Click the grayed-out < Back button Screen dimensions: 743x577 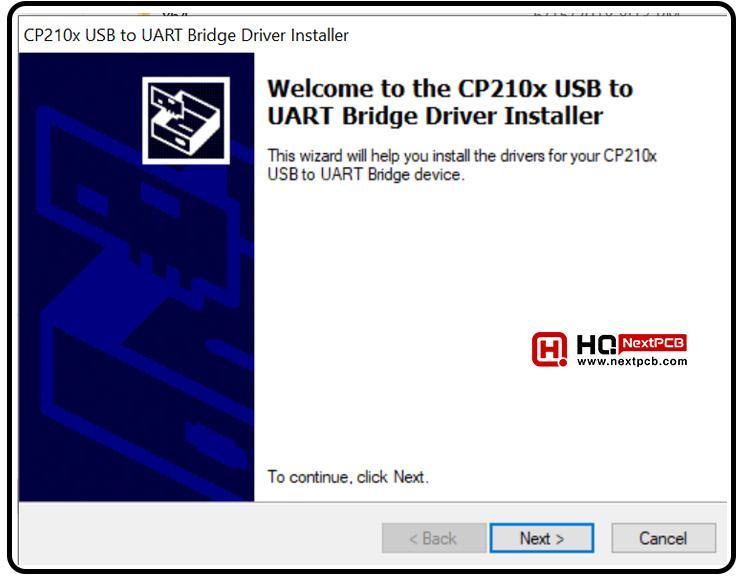(434, 538)
